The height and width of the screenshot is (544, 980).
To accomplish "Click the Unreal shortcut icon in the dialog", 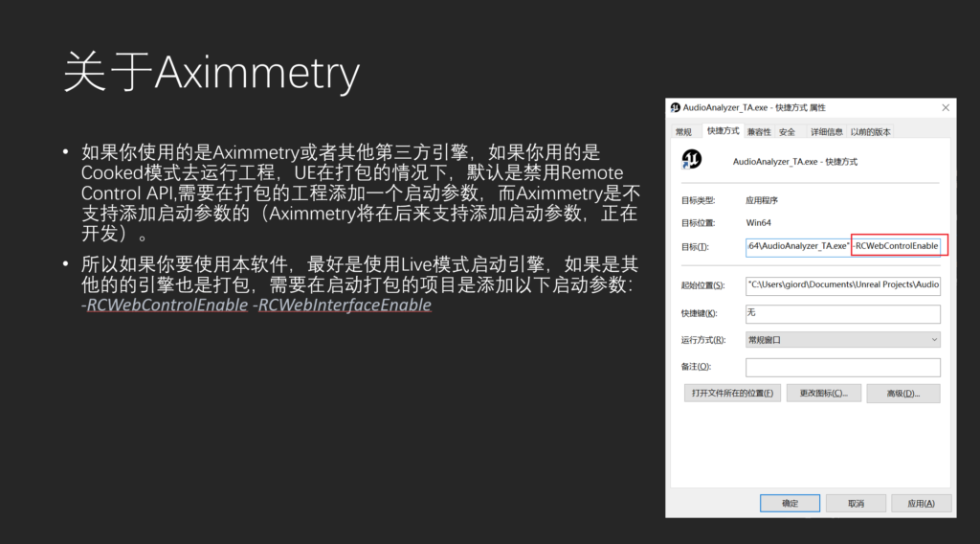I will coord(691,159).
